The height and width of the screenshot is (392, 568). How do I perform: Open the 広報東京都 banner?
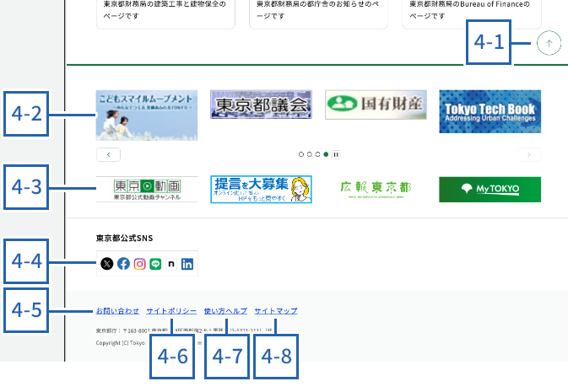(376, 190)
